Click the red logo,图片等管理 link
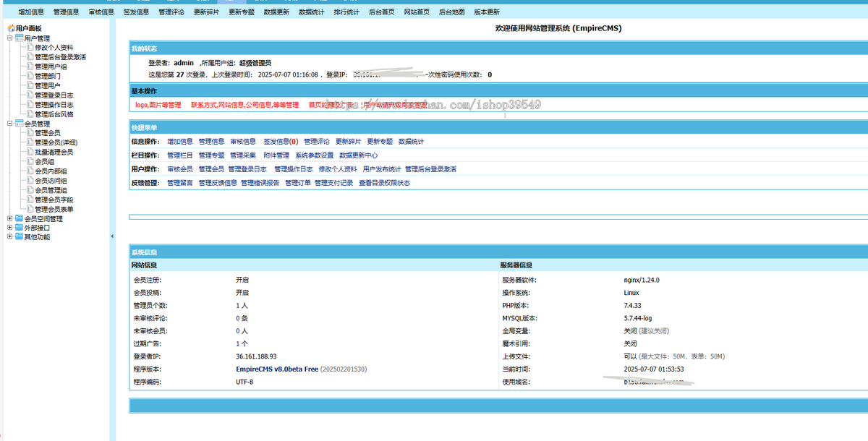 coord(158,105)
